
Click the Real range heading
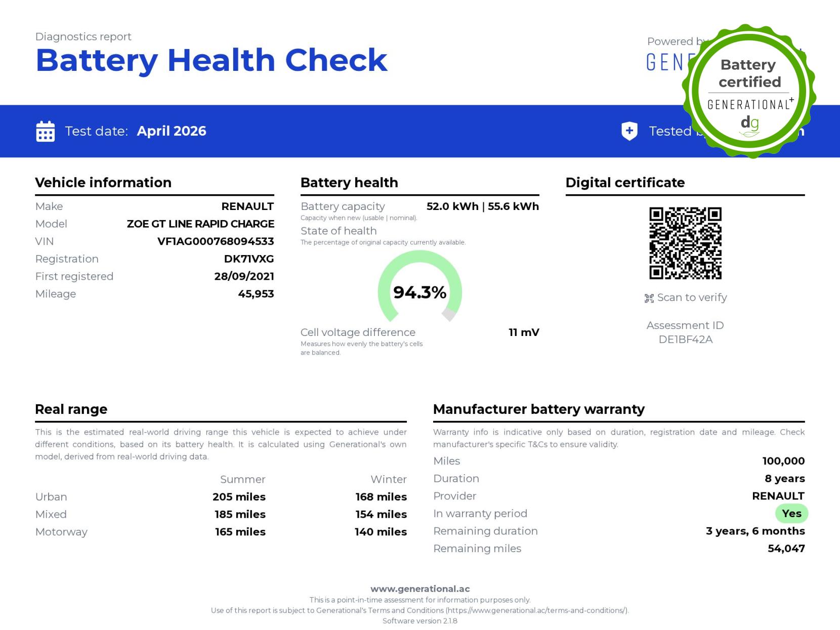(71, 409)
